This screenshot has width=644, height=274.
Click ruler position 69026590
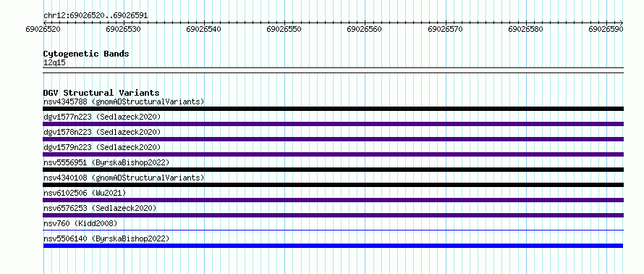coord(606,29)
